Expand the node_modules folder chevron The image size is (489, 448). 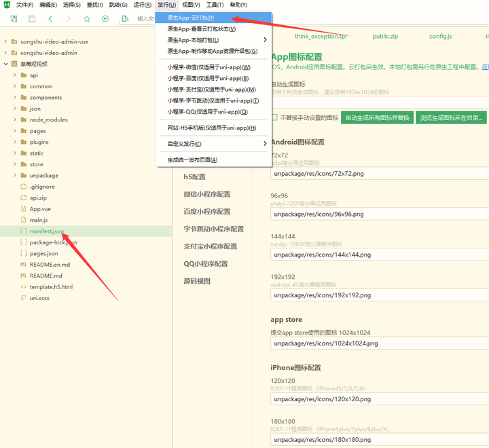15,119
